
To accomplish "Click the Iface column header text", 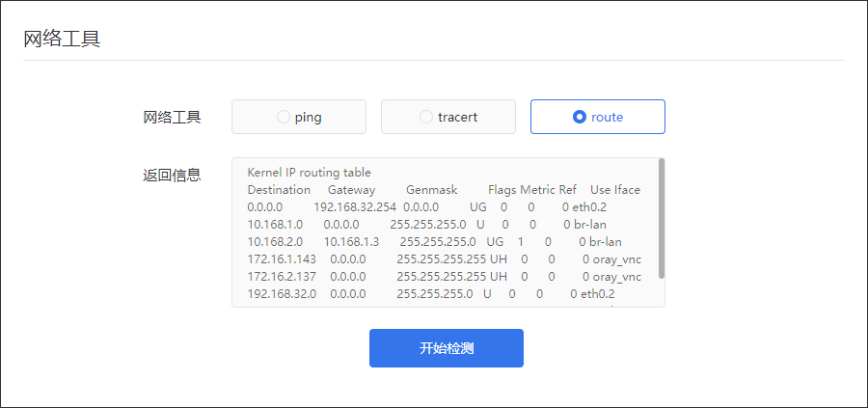I will tap(627, 190).
